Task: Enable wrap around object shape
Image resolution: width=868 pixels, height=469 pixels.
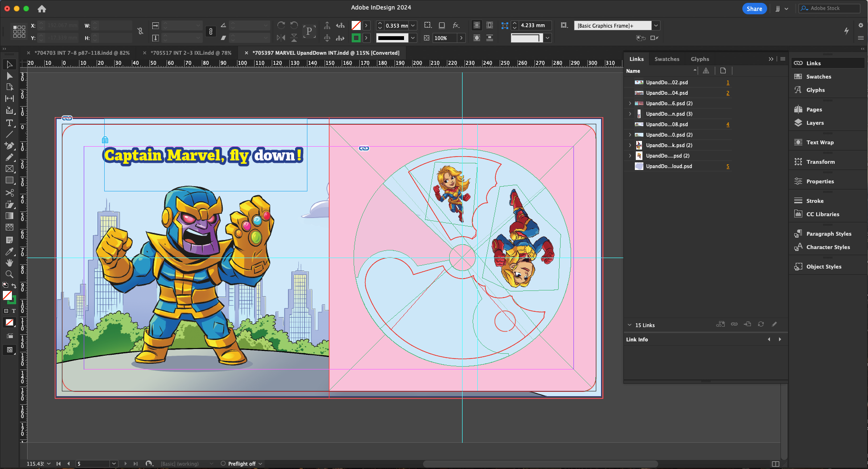Action: (476, 38)
